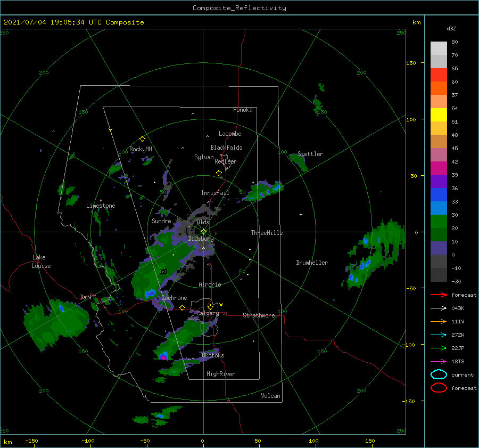Click the Banff city label

[88, 297]
